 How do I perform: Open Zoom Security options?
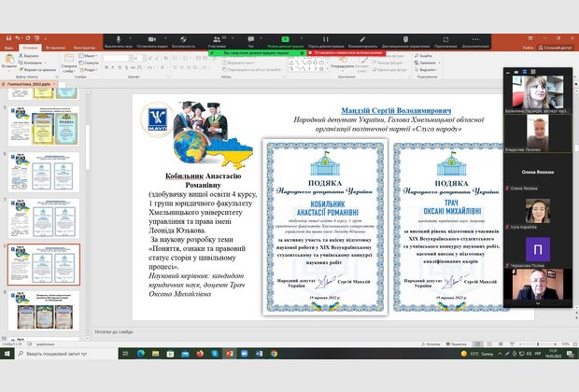coord(183,43)
